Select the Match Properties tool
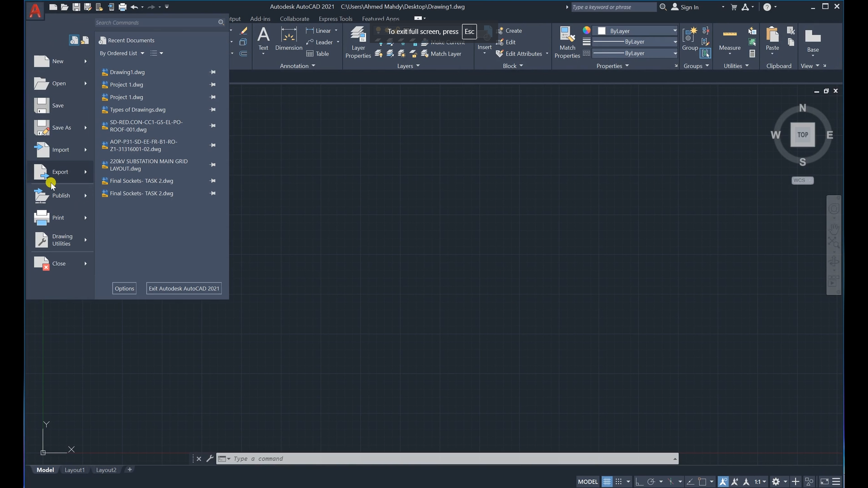Image resolution: width=868 pixels, height=488 pixels. pos(567,41)
